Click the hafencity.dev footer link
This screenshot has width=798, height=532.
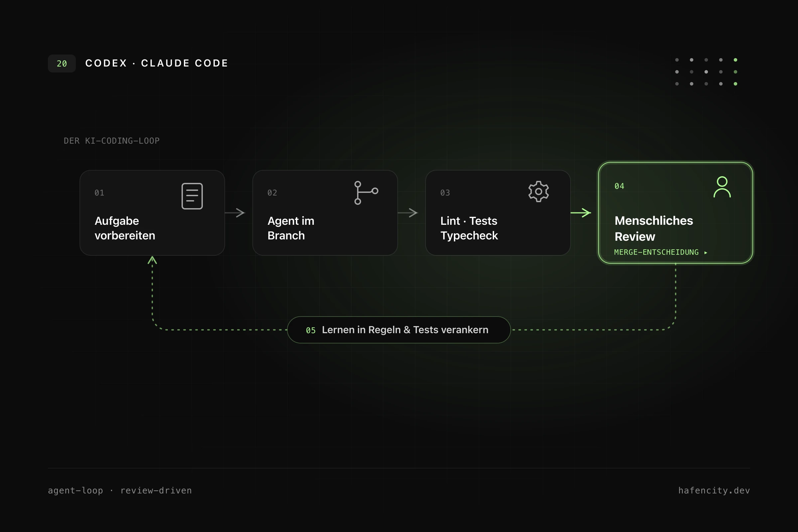coord(714,491)
